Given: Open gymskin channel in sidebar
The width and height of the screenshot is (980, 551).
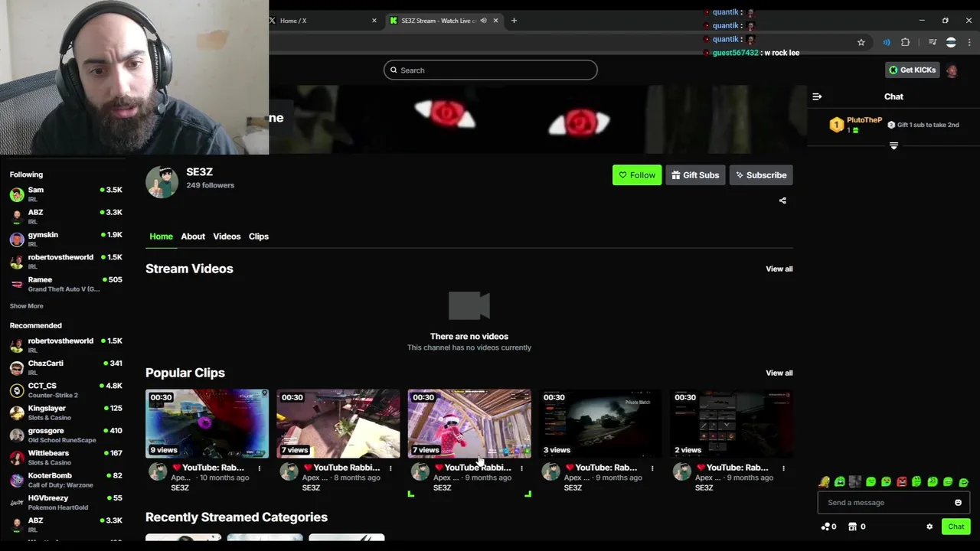Looking at the screenshot, I should click(65, 240).
